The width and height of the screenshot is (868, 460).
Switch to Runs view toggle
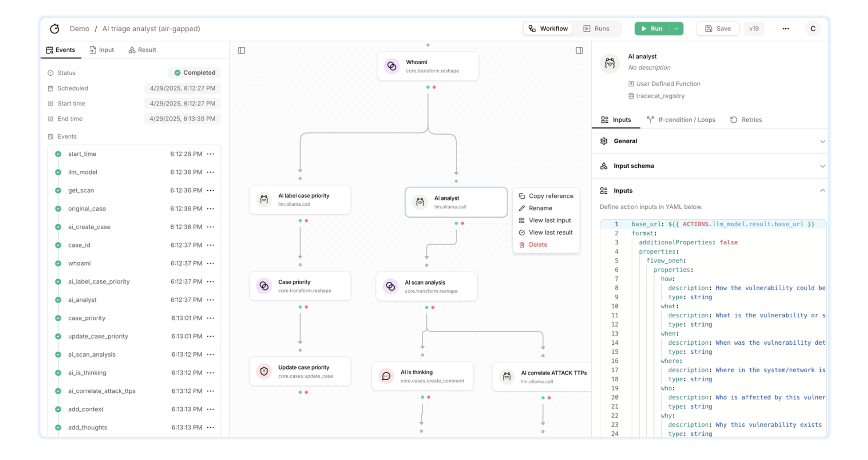[596, 29]
